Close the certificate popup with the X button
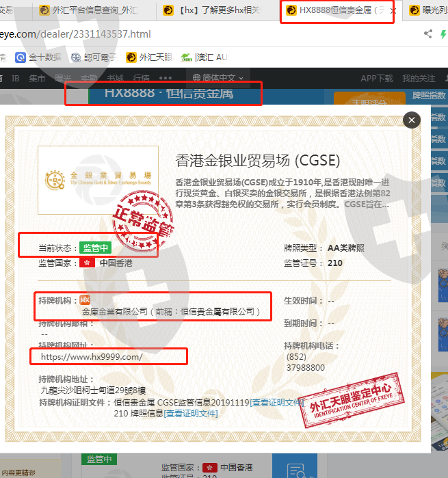This screenshot has width=448, height=478. 411,120
